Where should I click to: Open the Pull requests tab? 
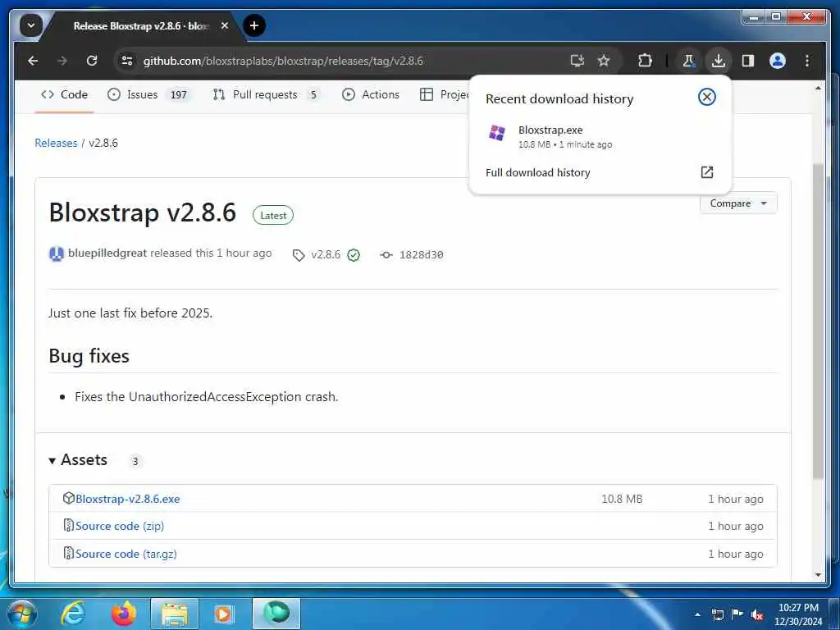(x=267, y=95)
